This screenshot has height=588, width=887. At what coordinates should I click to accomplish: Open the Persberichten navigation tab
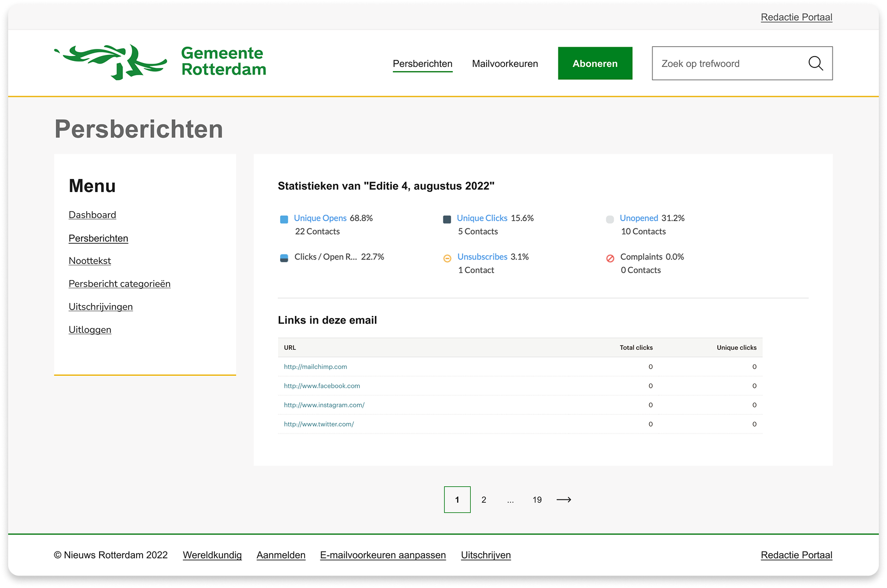click(x=422, y=64)
